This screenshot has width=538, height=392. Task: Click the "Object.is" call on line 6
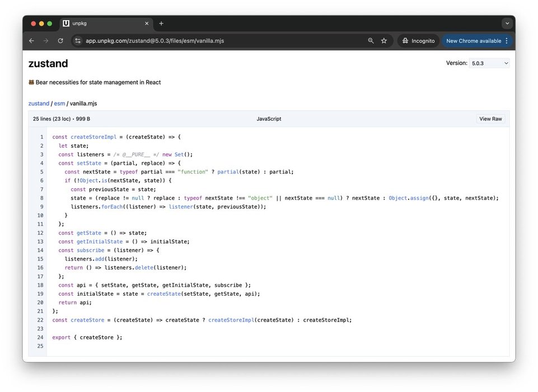(93, 180)
